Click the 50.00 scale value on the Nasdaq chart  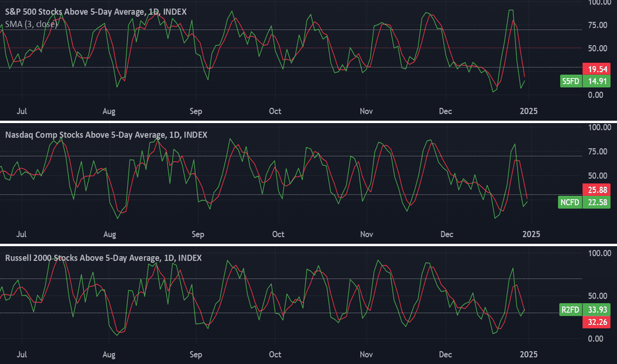598,175
